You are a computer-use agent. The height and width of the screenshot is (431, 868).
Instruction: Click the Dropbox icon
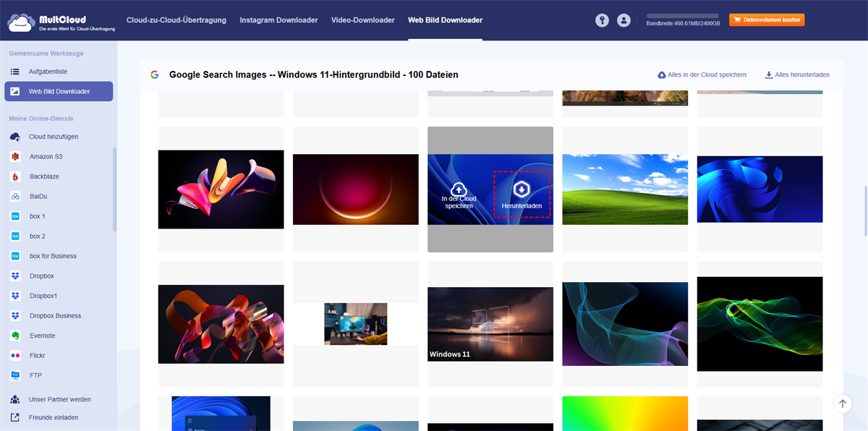15,276
